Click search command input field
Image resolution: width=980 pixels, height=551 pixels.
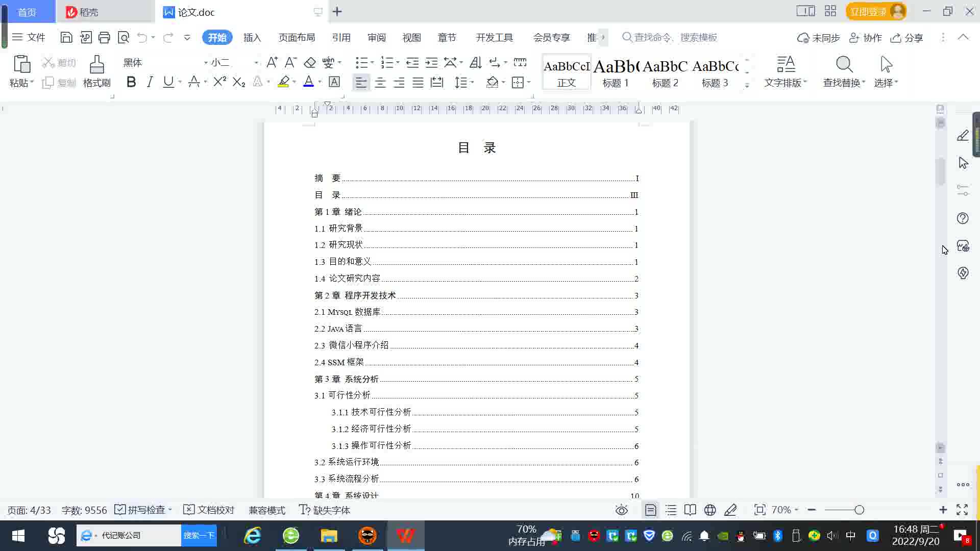[x=670, y=37]
